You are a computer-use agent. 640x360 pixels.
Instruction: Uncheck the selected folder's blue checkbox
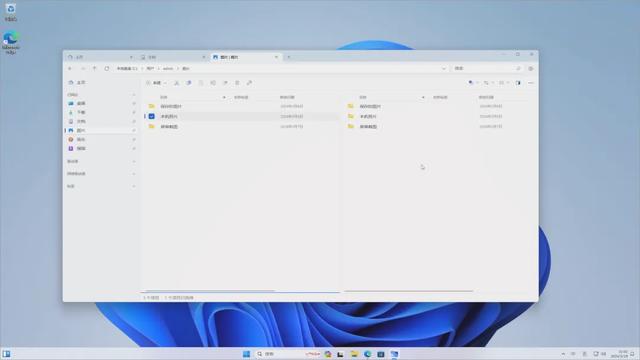151,116
